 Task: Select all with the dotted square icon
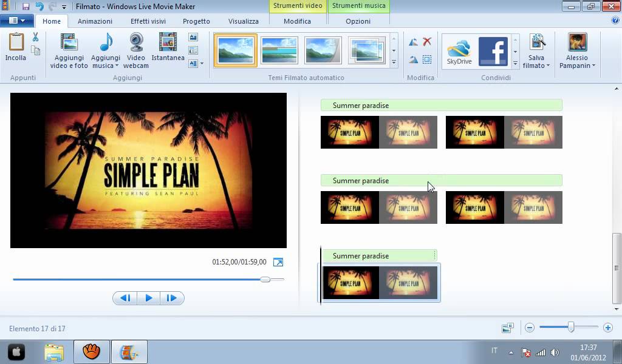click(x=427, y=59)
